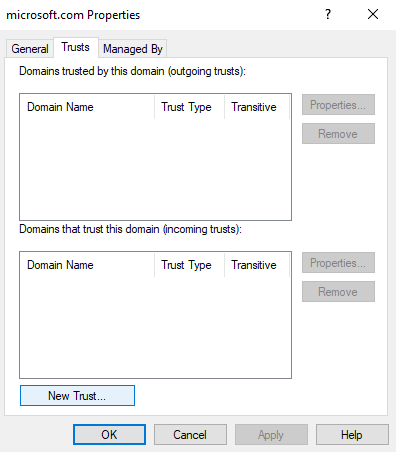Click Remove for outgoing trusts
Image resolution: width=396 pixels, height=452 pixels.
338,134
